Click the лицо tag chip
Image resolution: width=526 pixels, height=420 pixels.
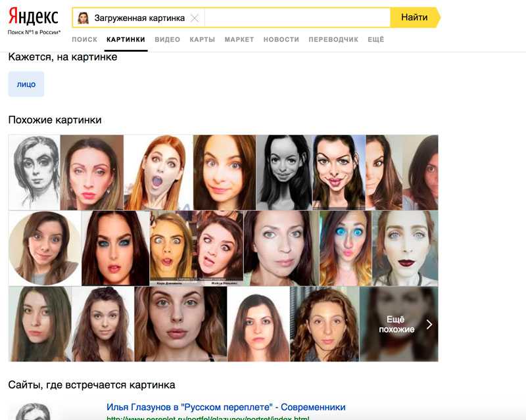coord(26,84)
